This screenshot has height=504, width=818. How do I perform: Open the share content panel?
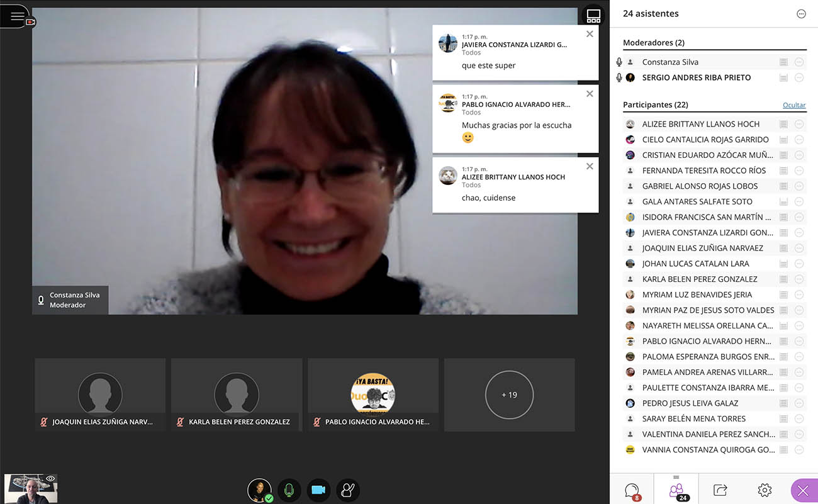720,490
